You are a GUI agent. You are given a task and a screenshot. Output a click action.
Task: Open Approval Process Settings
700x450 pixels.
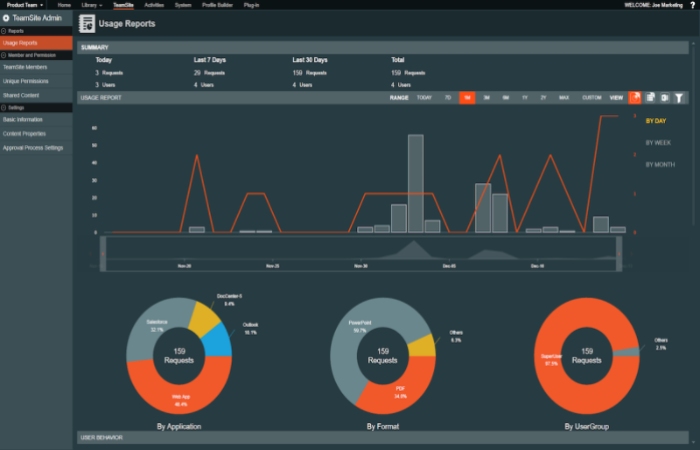(x=36, y=148)
